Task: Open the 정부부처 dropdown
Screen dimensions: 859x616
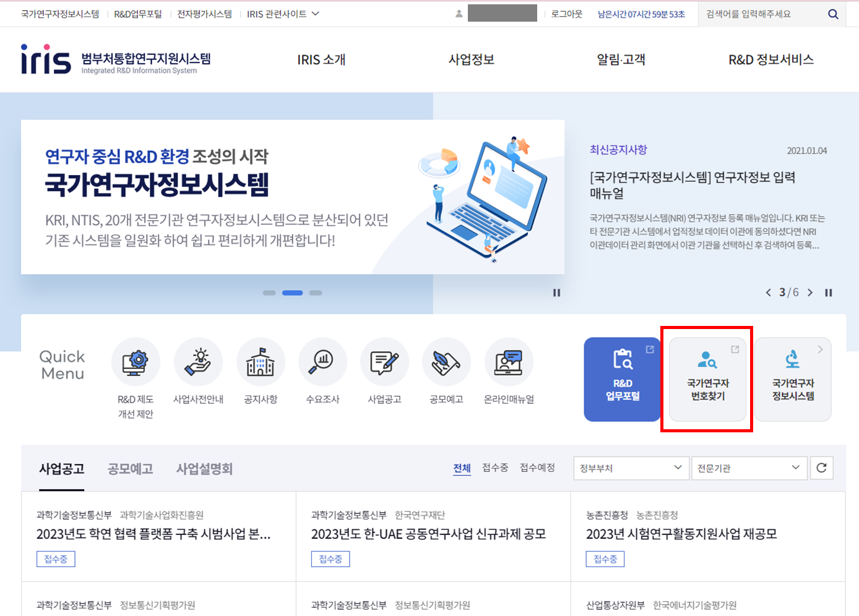Action: tap(631, 468)
